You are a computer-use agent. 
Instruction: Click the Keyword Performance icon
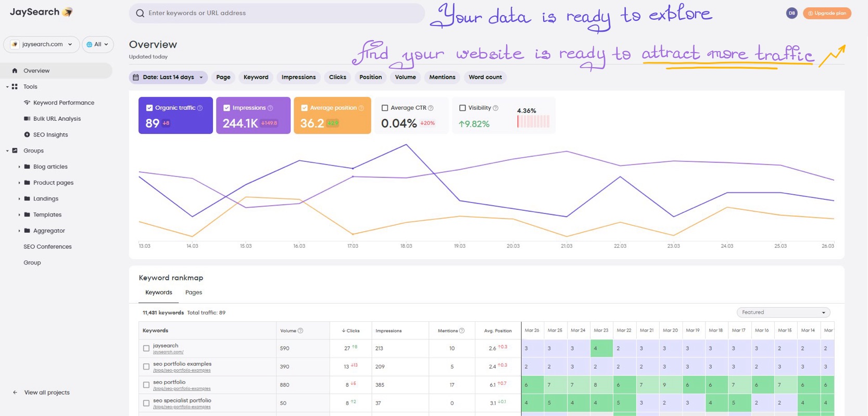coord(27,103)
